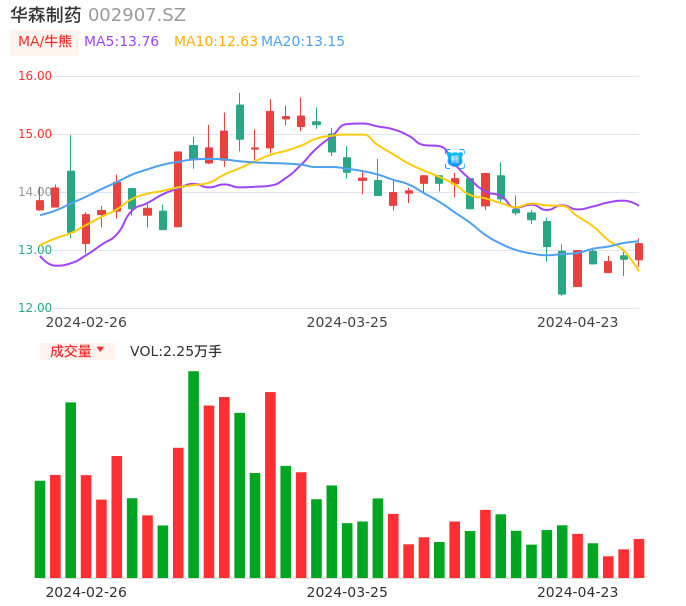This screenshot has width=686, height=606.
Task: Open the 成交量 indicator dropdown
Action: pos(77,351)
